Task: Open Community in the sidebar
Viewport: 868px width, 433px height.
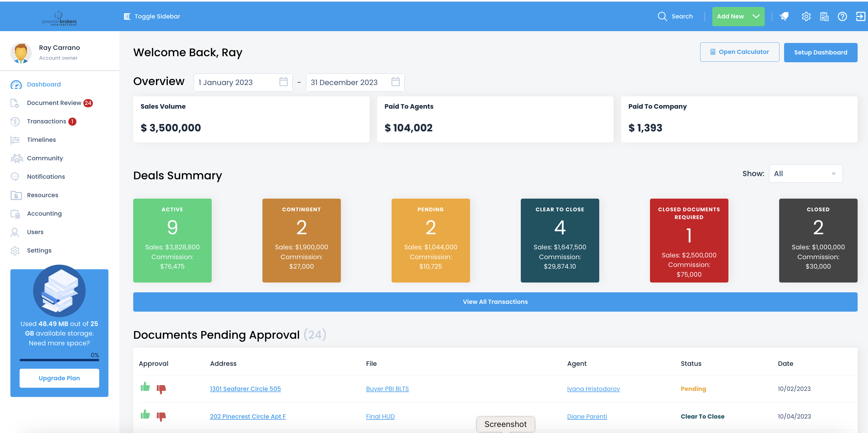Action: (45, 158)
